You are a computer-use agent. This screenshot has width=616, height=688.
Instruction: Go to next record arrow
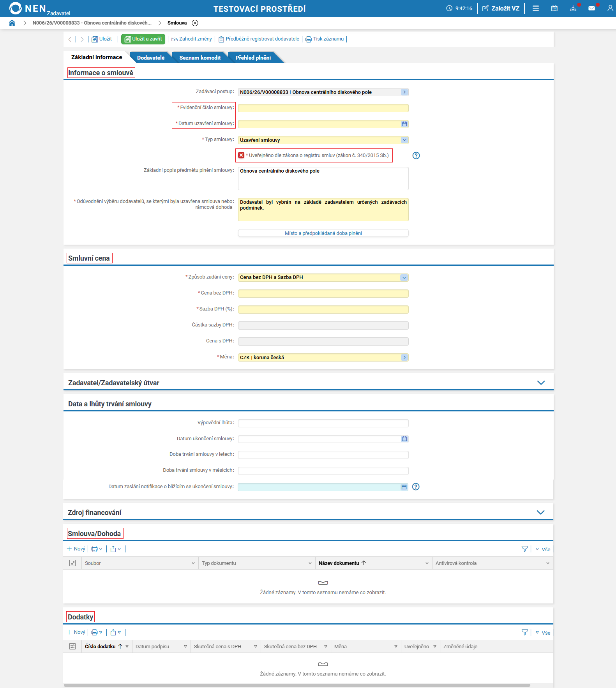pos(82,39)
